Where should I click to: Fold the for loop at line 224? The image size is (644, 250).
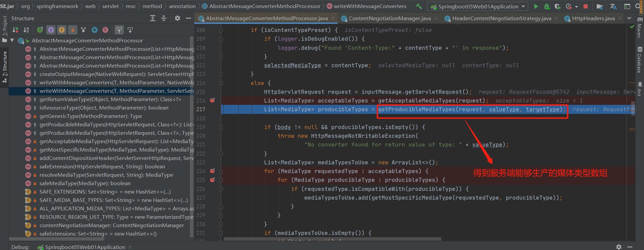(221, 171)
